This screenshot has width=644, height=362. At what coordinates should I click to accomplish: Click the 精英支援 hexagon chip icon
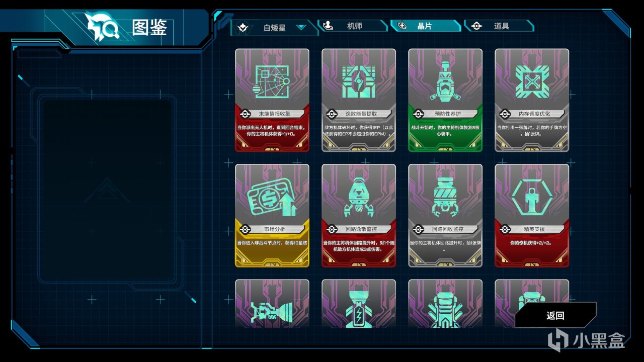532,196
